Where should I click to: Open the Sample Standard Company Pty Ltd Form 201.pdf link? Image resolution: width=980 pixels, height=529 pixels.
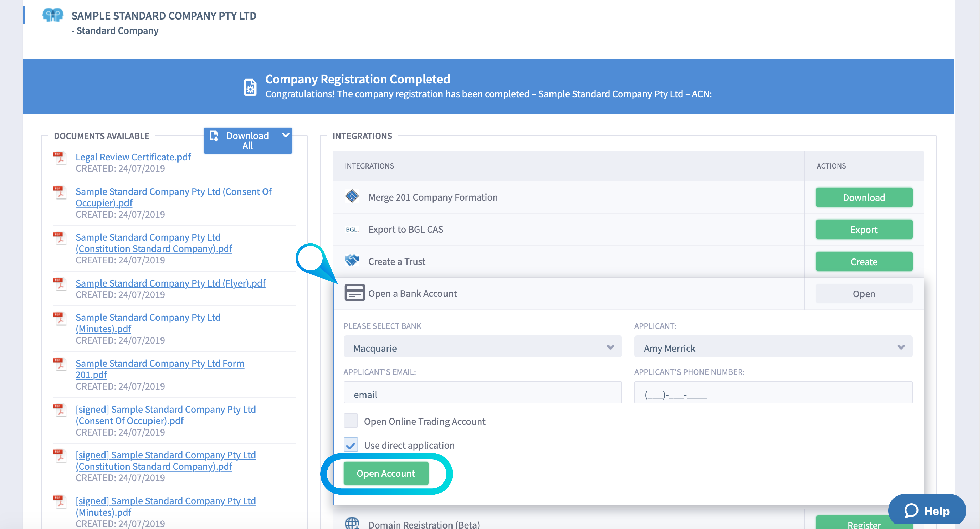tap(160, 369)
